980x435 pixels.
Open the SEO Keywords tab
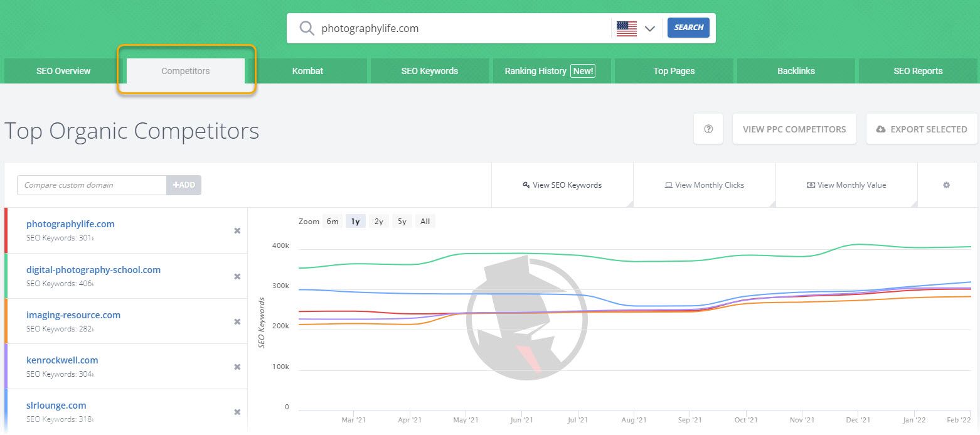(x=430, y=71)
